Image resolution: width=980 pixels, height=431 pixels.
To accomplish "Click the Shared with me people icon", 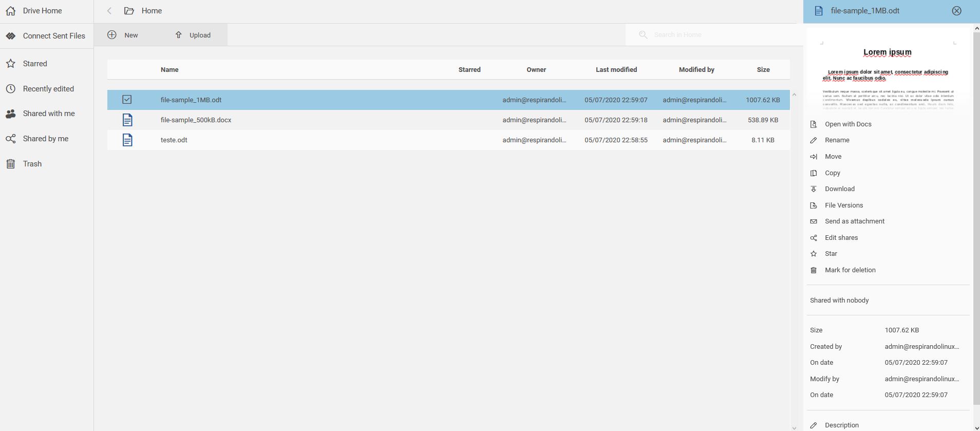I will click(x=11, y=114).
